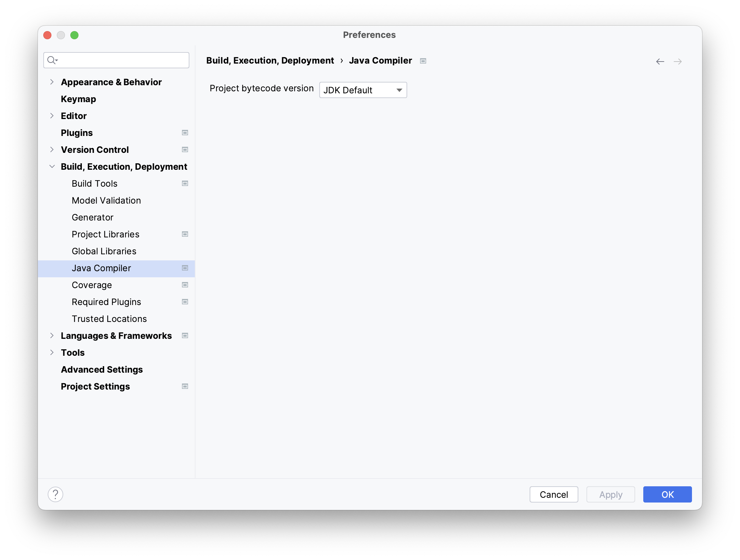740x560 pixels.
Task: Click project-level icon beside Build Tools
Action: coord(185,183)
